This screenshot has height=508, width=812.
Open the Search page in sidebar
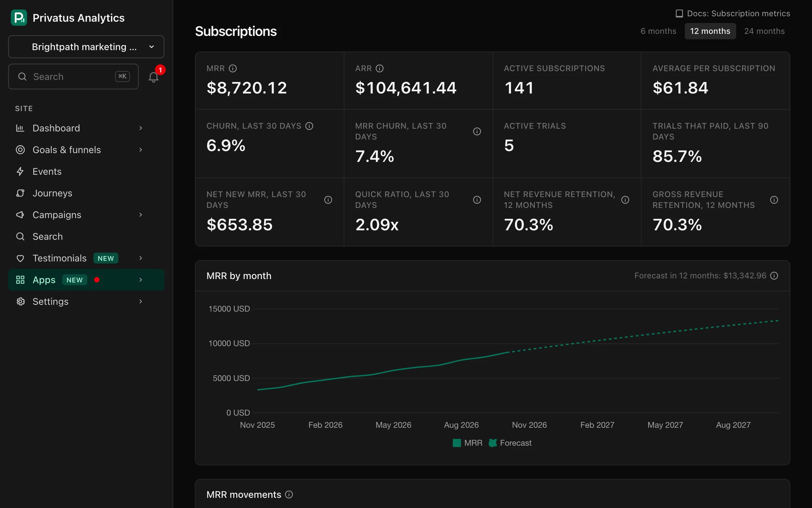point(86,236)
